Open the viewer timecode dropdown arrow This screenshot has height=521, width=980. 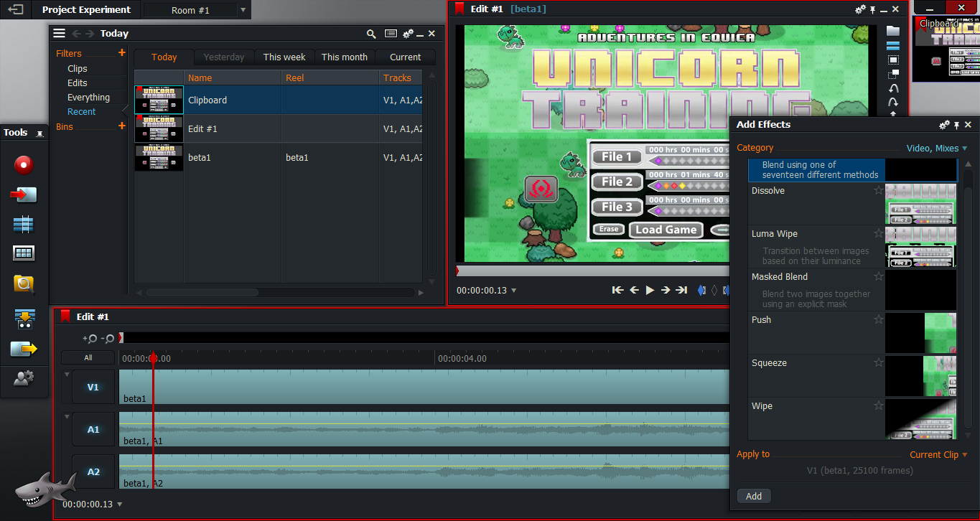click(513, 291)
